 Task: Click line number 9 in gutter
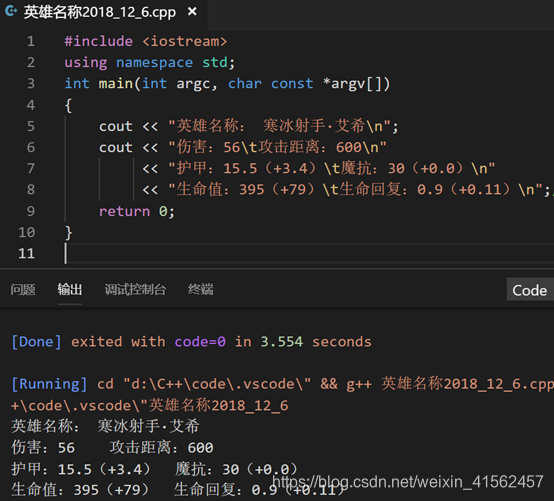tap(31, 211)
